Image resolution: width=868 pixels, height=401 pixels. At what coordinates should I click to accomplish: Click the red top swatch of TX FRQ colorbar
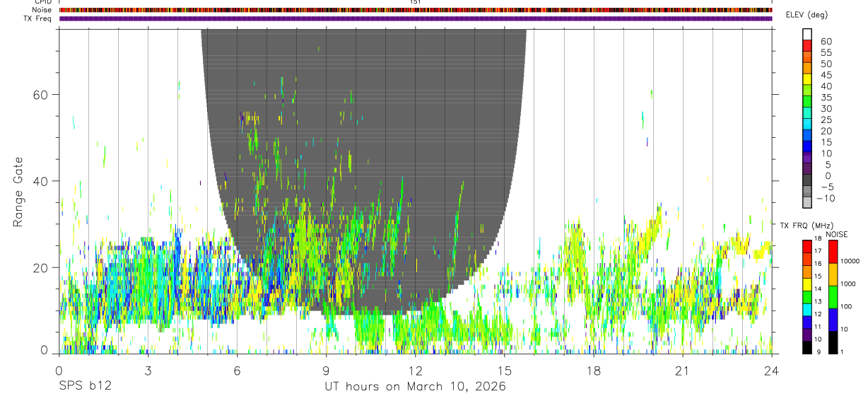[x=807, y=247]
